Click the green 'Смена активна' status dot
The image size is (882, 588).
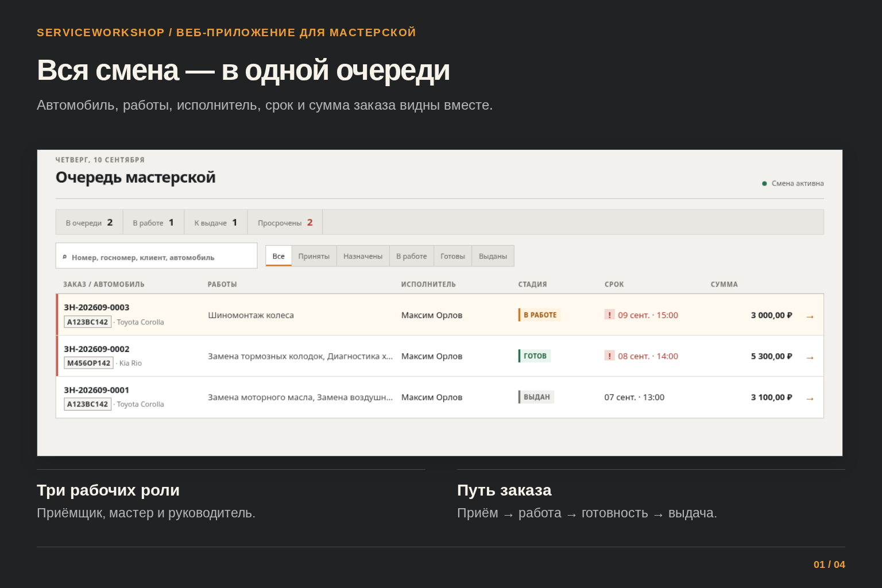(x=764, y=184)
